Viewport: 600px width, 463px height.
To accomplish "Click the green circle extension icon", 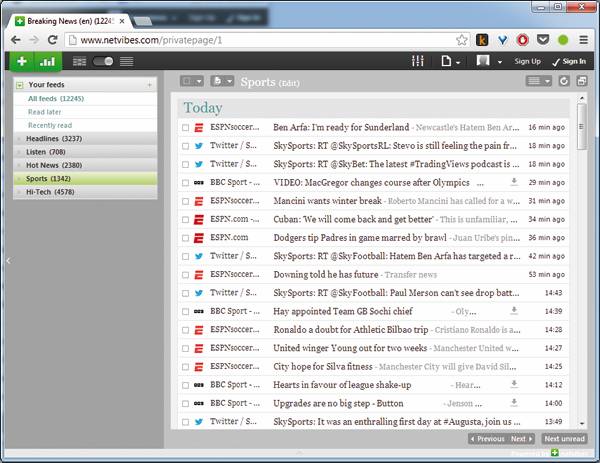I will (x=563, y=40).
